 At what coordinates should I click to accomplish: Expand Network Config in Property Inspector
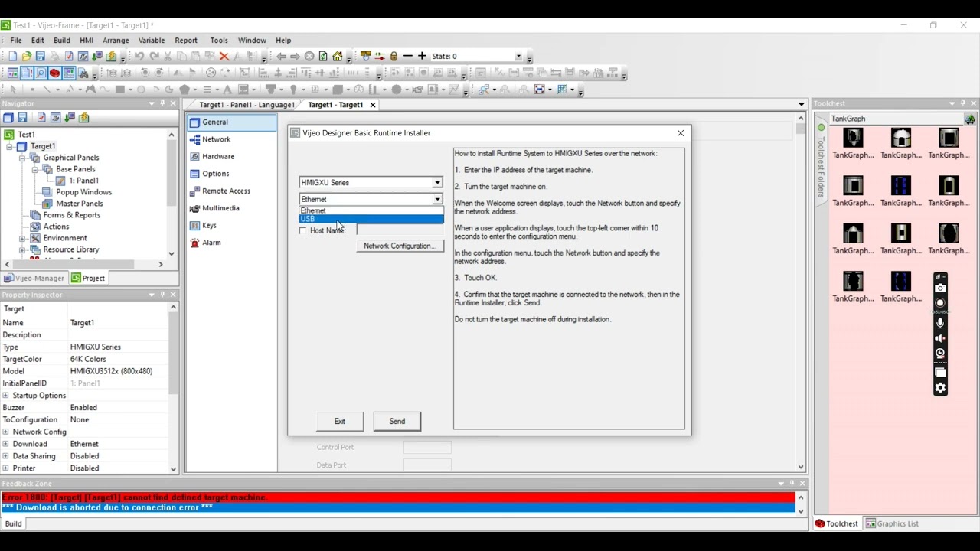click(5, 432)
